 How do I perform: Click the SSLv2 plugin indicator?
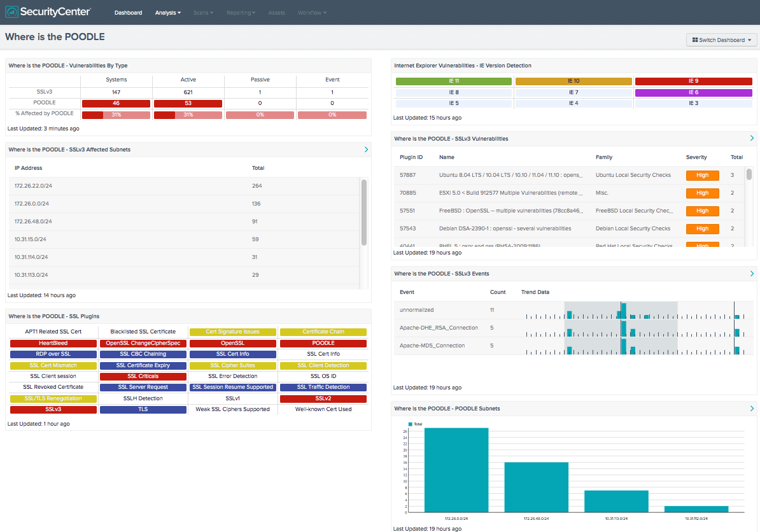pyautogui.click(x=323, y=399)
